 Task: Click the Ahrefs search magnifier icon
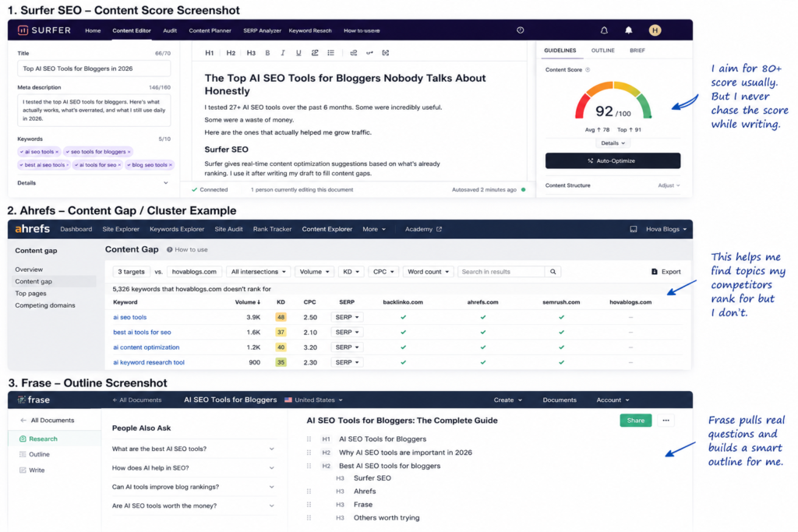pos(553,272)
